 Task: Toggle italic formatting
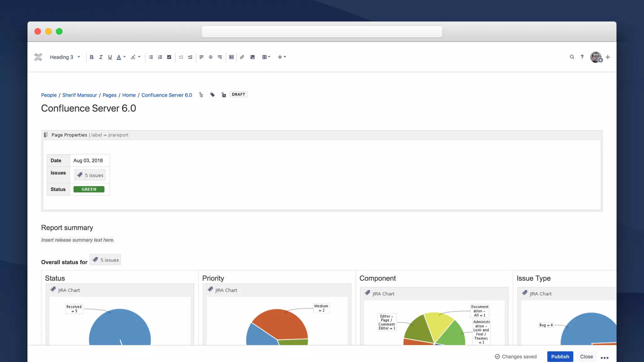[x=101, y=57]
